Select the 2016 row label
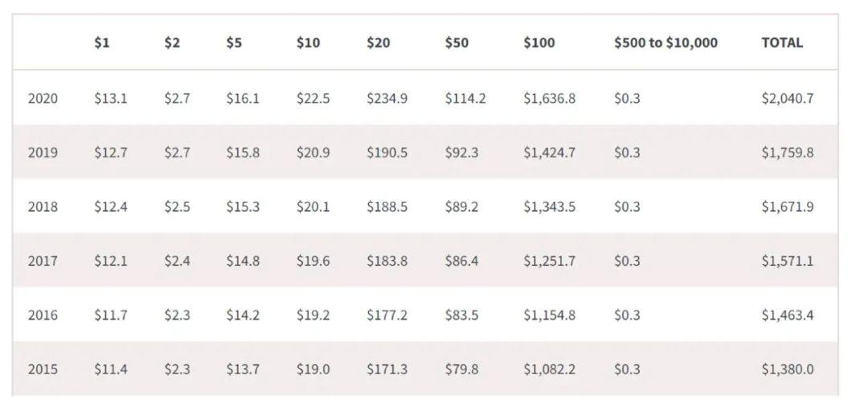The image size is (868, 407). [43, 315]
